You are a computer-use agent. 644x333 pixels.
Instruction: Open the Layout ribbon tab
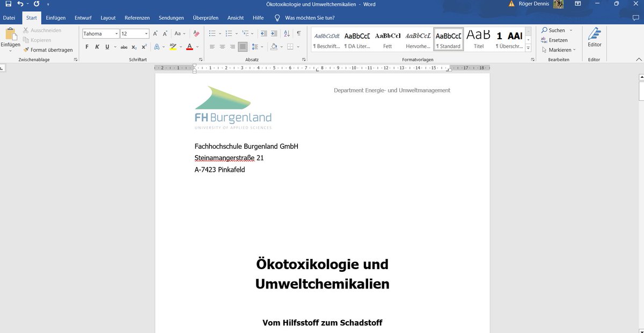coord(108,18)
